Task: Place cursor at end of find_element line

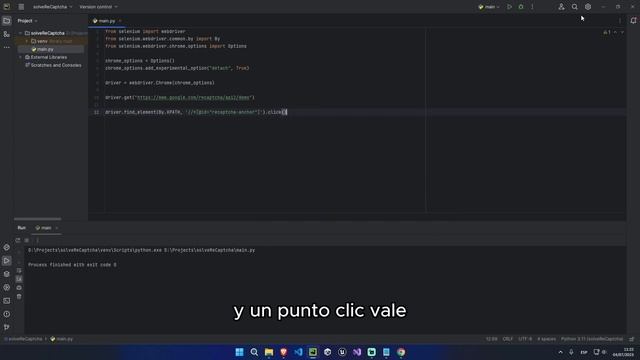Action: click(x=287, y=112)
